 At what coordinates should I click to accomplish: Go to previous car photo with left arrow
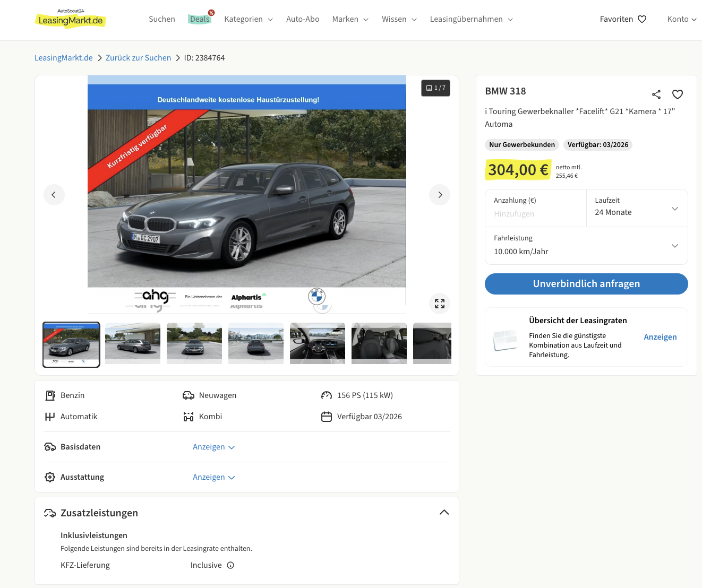[x=54, y=195]
